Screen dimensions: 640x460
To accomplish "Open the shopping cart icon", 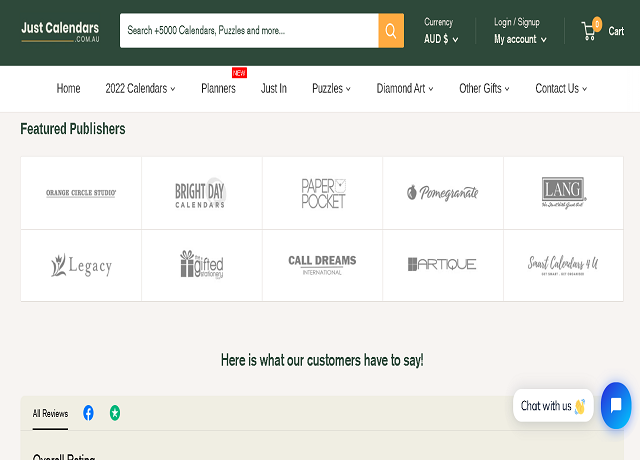I will coord(590,31).
